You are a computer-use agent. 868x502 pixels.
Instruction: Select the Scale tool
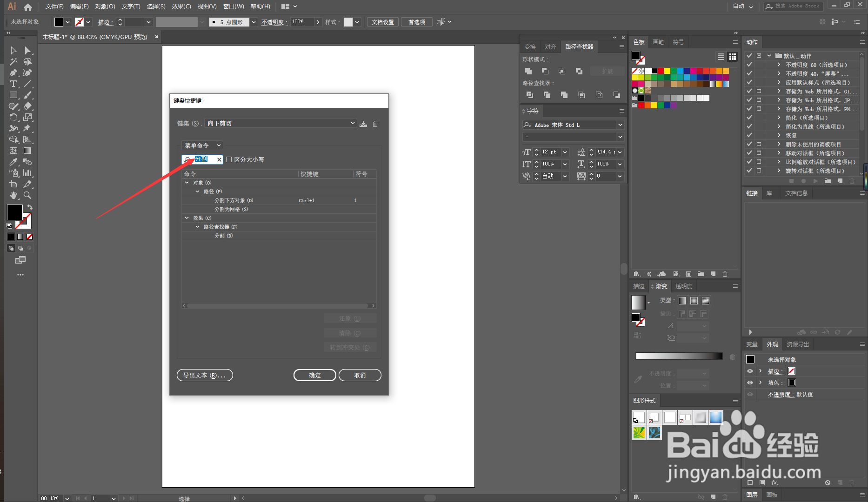click(x=27, y=117)
